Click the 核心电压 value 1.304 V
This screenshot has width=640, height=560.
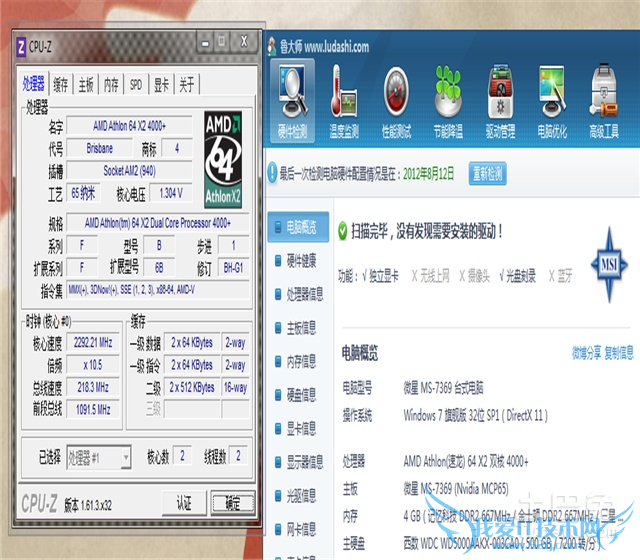pyautogui.click(x=171, y=193)
